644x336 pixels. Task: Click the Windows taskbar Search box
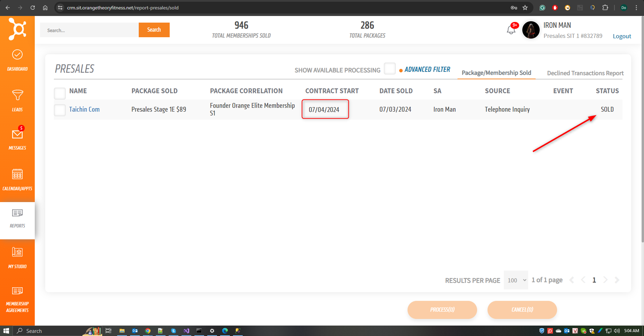coord(48,331)
